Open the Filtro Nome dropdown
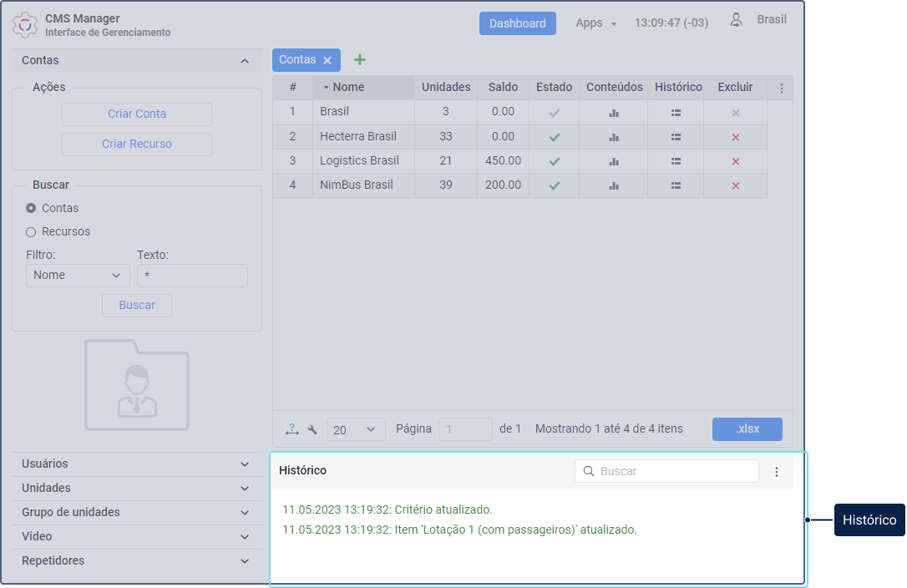 pos(77,276)
